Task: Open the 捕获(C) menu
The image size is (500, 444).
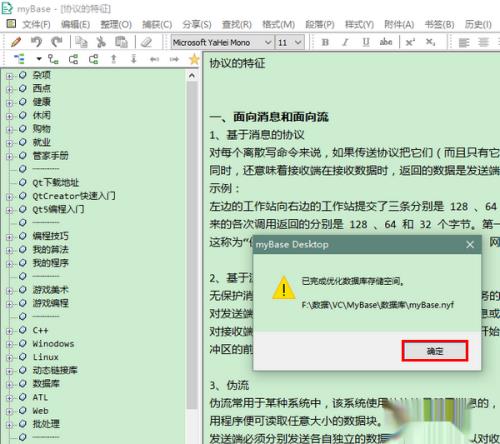Action: (157, 24)
